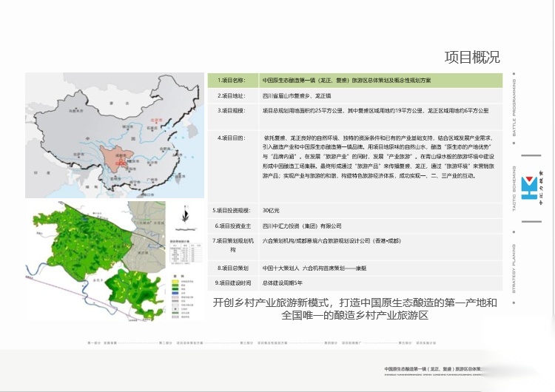Click the 六合策划机构 planning firm value
Screen dimensions: 555x392
click(x=332, y=240)
